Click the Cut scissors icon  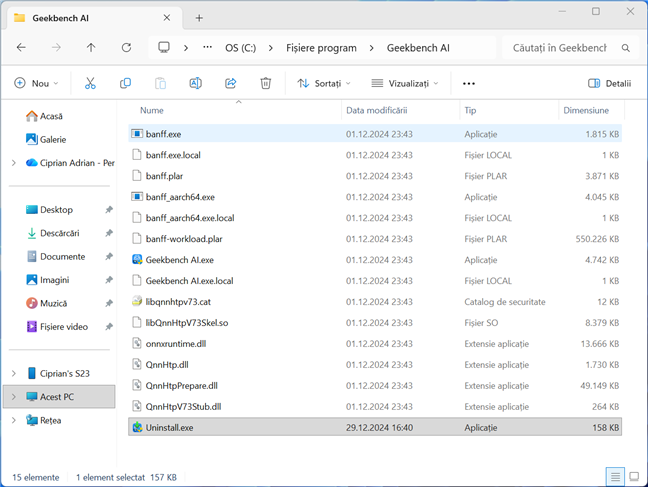tap(90, 84)
